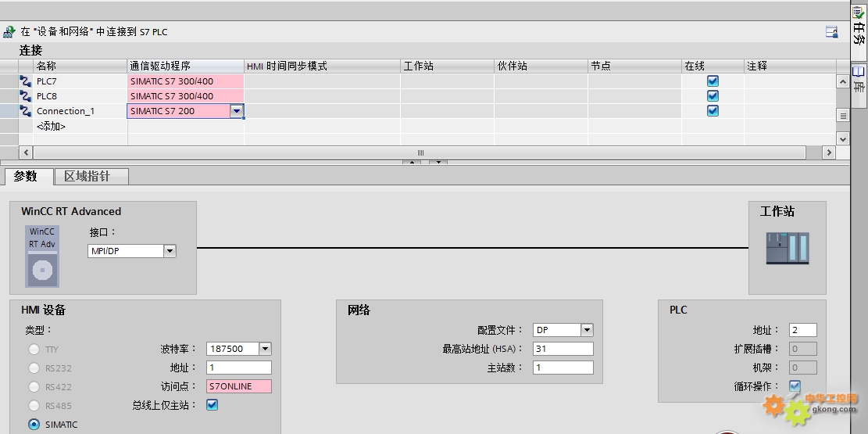Click the 通信驱动程序 column header

[185, 66]
